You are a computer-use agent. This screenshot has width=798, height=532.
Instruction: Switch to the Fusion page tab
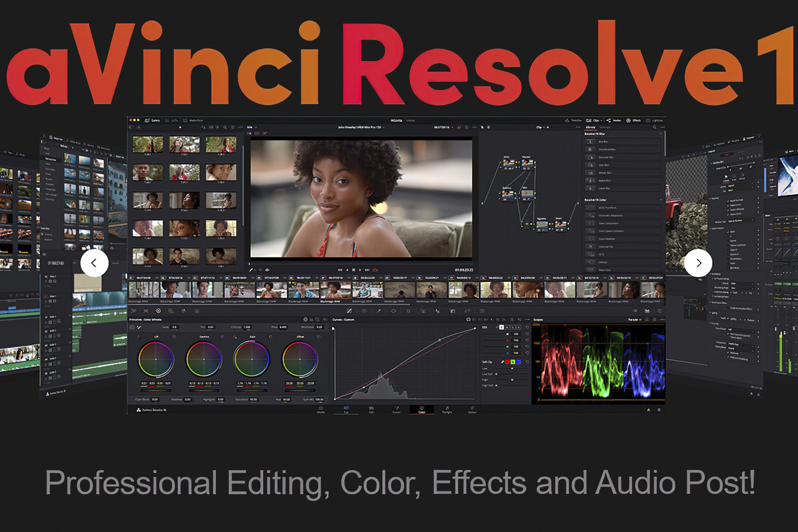[397, 410]
